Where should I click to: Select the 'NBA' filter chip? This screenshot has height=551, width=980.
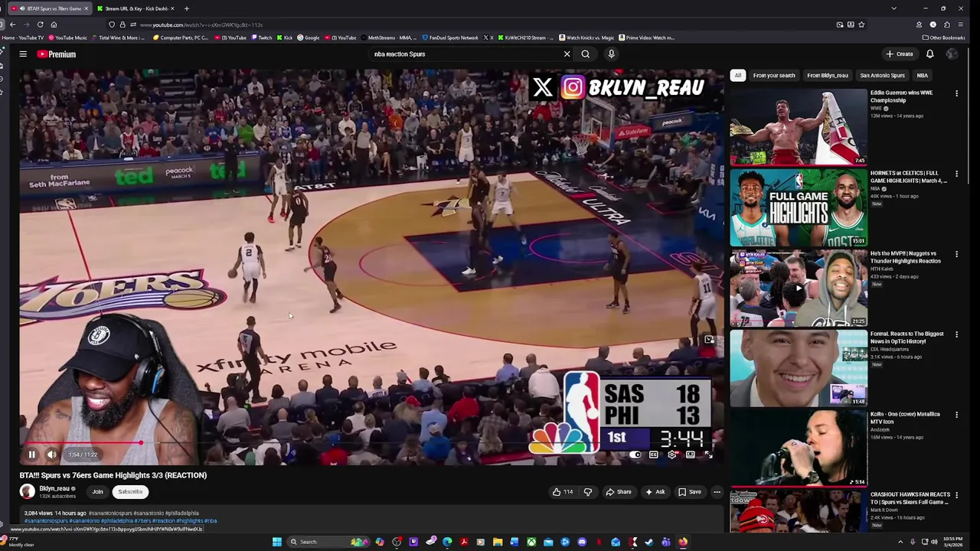pyautogui.click(x=922, y=76)
